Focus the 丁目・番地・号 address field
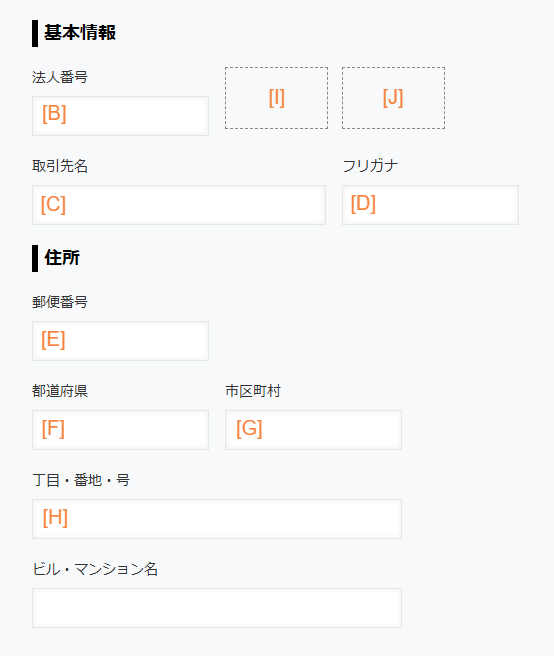Image resolution: width=554 pixels, height=656 pixels. pyautogui.click(x=217, y=519)
